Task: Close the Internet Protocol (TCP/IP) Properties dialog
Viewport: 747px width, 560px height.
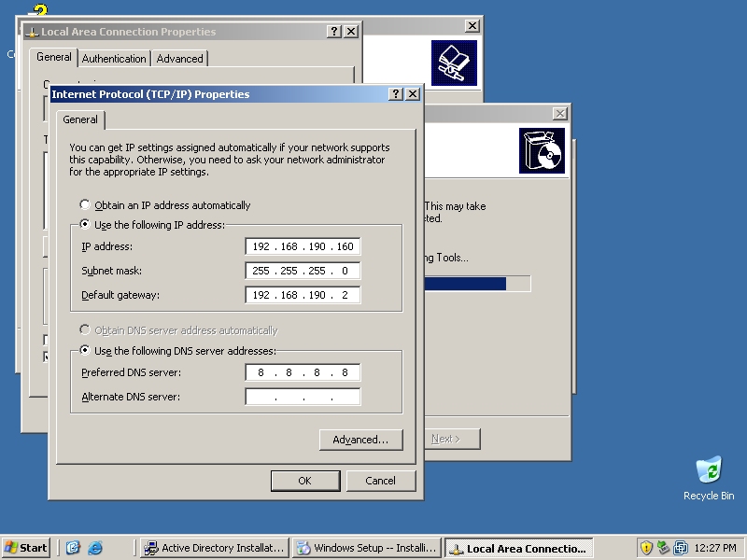Action: click(x=413, y=94)
